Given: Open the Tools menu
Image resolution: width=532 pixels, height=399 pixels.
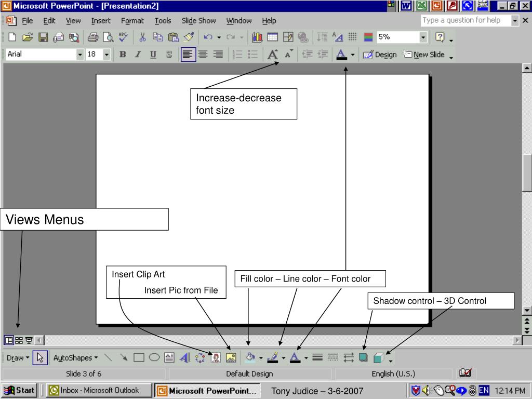Looking at the screenshot, I should [x=163, y=21].
